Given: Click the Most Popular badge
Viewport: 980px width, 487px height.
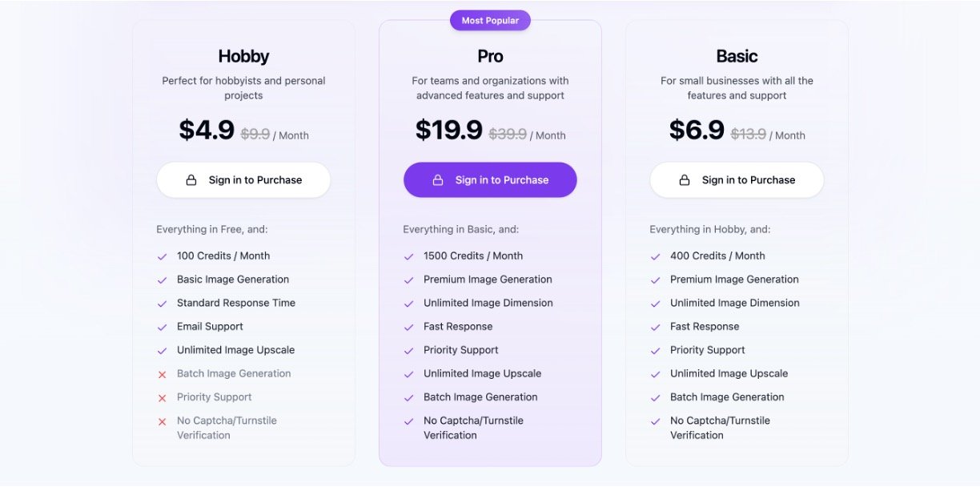Looking at the screenshot, I should point(490,21).
